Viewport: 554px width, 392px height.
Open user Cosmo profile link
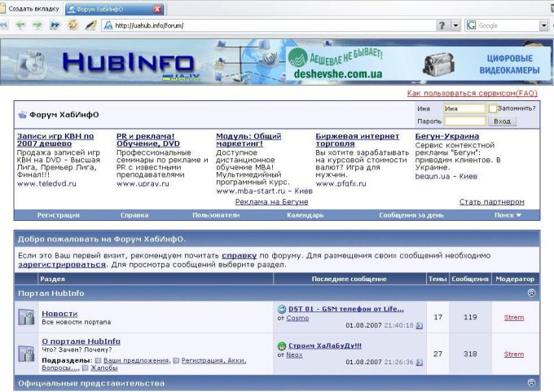(297, 318)
